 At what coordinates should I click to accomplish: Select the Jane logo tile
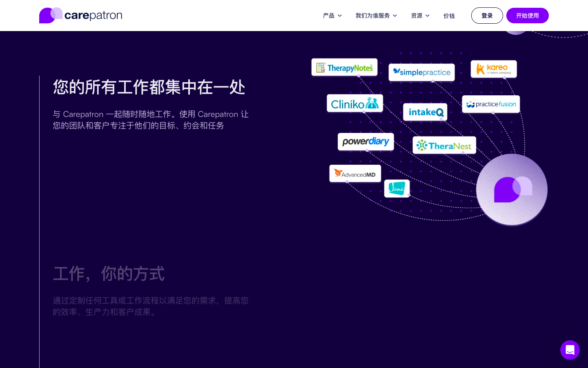point(396,188)
